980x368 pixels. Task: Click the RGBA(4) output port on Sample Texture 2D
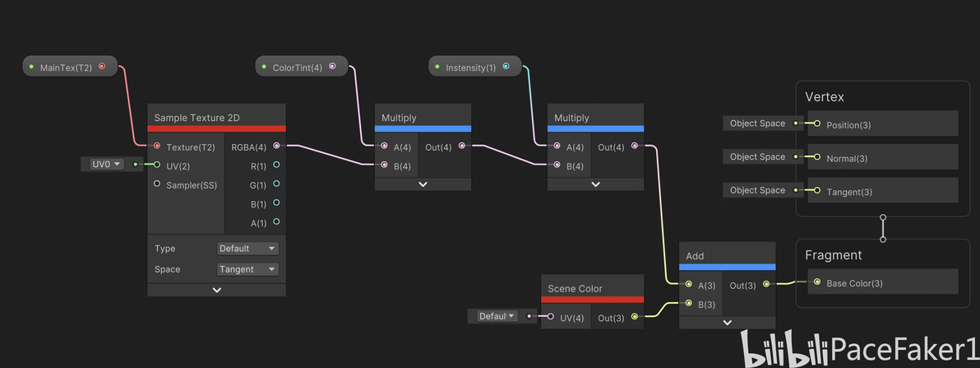pos(276,146)
